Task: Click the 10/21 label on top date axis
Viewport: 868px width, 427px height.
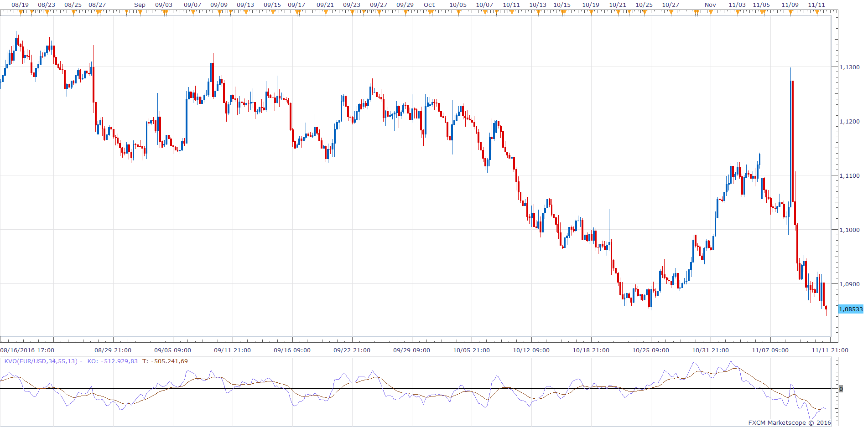Action: pyautogui.click(x=618, y=5)
